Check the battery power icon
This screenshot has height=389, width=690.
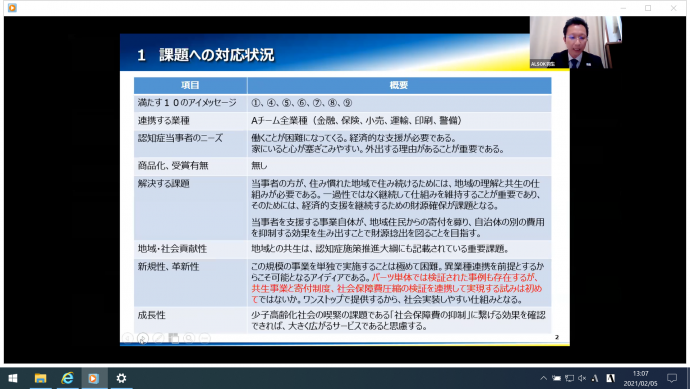[x=557, y=378]
